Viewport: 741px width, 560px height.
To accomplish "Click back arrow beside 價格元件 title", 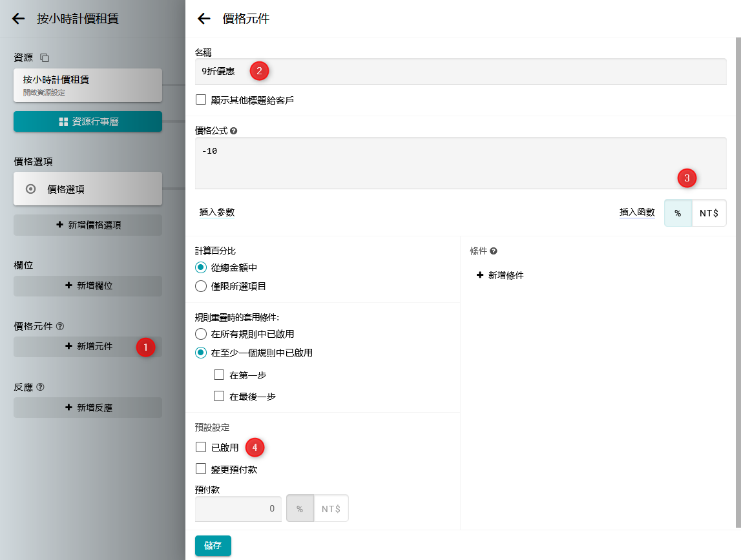I will [204, 19].
